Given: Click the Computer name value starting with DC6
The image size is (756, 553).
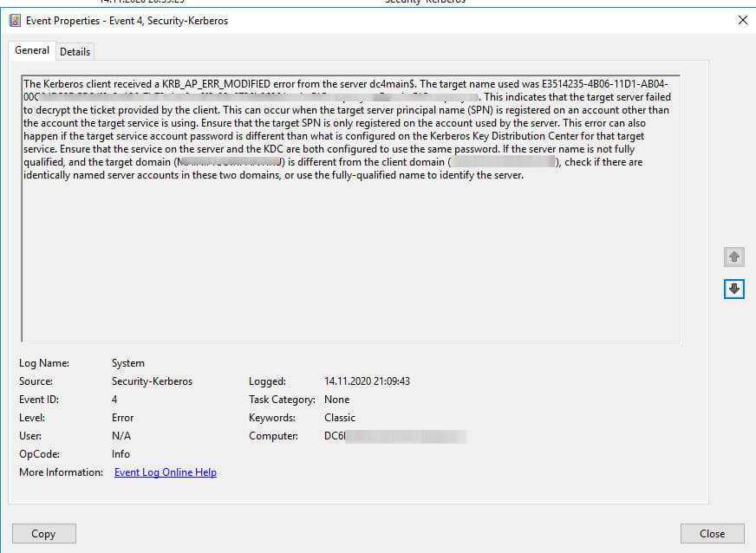Looking at the screenshot, I should pos(394,436).
